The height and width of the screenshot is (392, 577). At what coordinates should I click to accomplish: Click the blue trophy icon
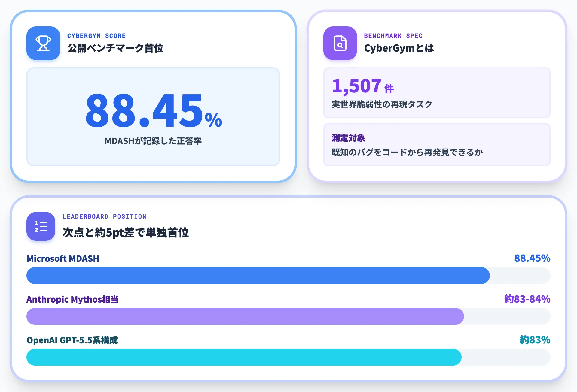click(x=43, y=43)
